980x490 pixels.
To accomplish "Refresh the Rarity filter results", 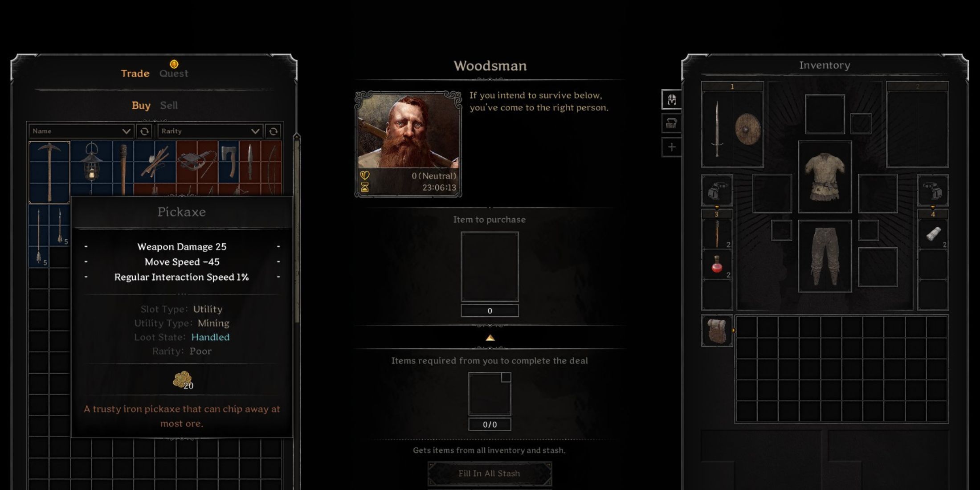I will tap(273, 131).
